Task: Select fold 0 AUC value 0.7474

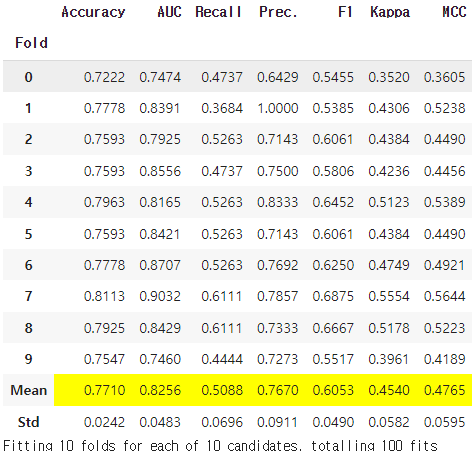Action: 160,77
